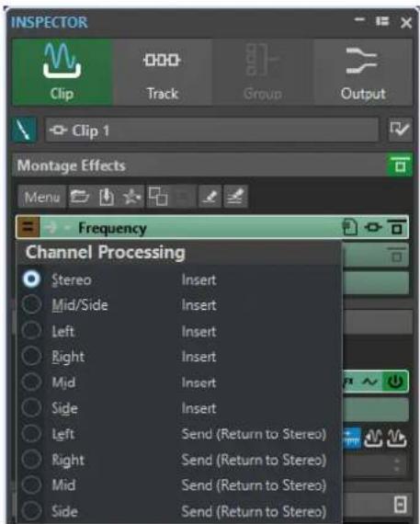Select the Mid/Side Insert radio option
420x524 pixels.
(x=31, y=305)
